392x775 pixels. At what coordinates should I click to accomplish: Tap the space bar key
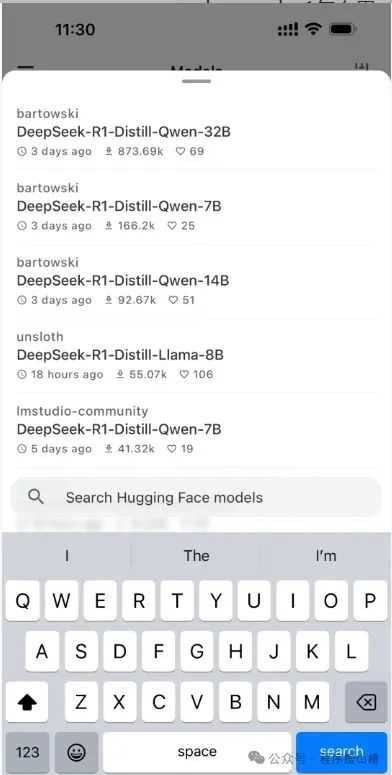pyautogui.click(x=197, y=752)
